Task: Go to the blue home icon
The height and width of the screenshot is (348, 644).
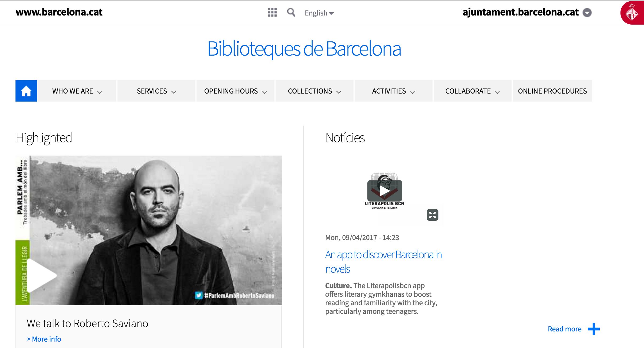Action: tap(26, 91)
